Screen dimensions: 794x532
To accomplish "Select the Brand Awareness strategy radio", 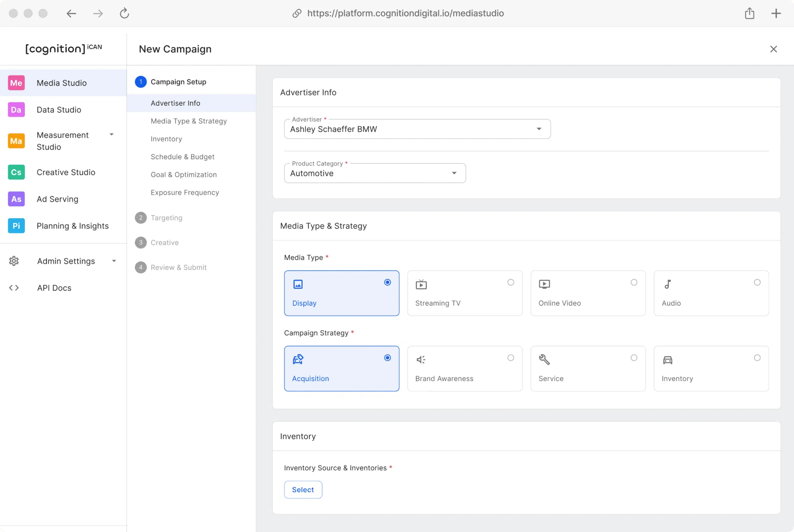I will pos(511,358).
